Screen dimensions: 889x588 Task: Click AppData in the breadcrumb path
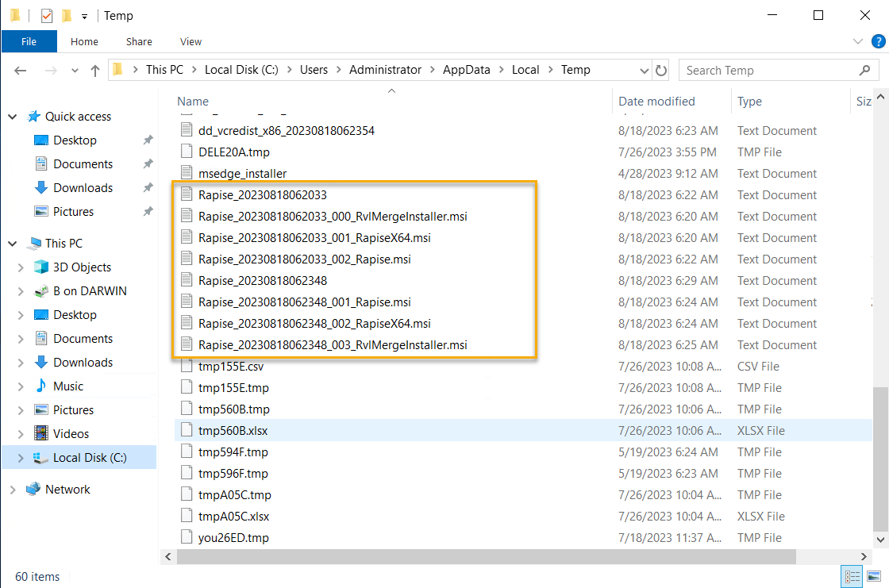(x=465, y=70)
